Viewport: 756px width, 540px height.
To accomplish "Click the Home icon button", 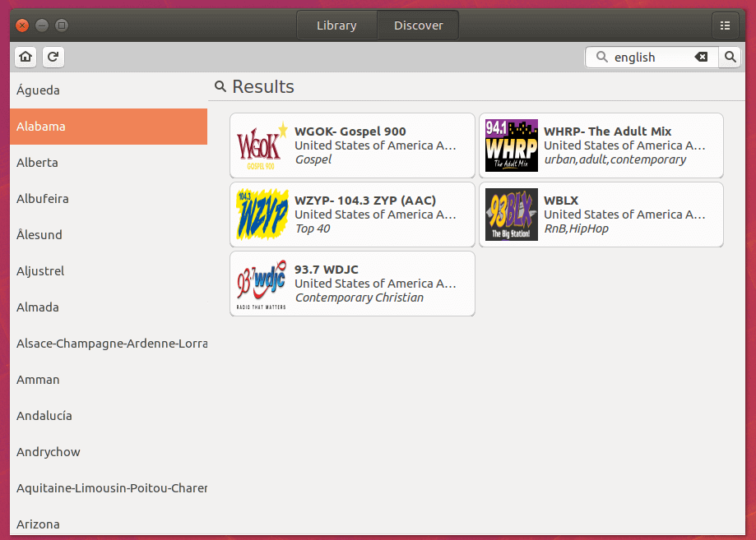I will [x=26, y=57].
